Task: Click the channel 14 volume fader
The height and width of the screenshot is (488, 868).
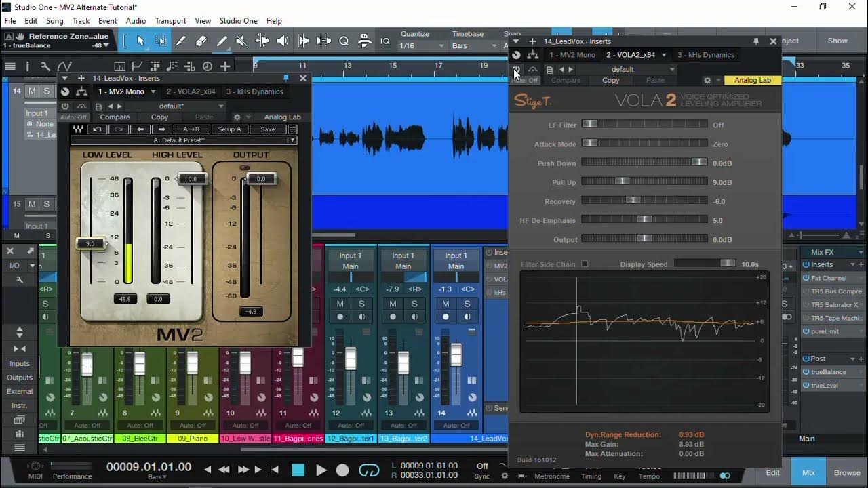Action: (456, 355)
